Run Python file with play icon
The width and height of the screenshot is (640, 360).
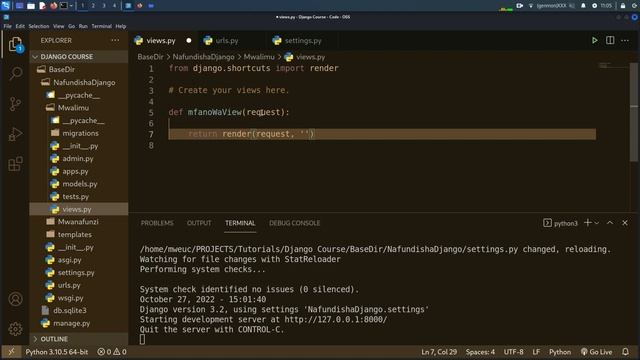595,40
